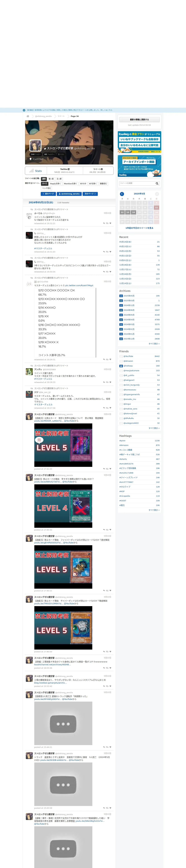Open hashtag #Amazon in sidebar
This screenshot has width=186, height=868.
(x=124, y=445)
